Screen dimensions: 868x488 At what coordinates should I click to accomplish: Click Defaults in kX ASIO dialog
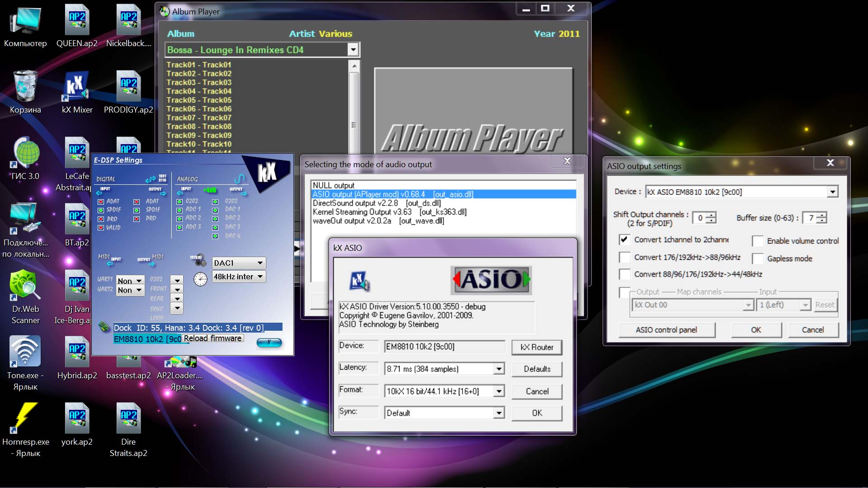(x=537, y=369)
